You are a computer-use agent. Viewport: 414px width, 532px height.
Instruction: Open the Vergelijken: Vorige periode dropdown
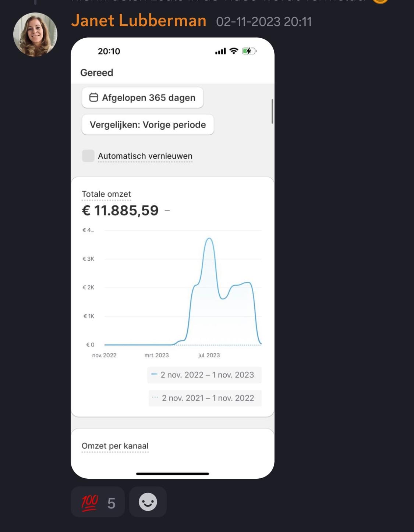pos(148,125)
